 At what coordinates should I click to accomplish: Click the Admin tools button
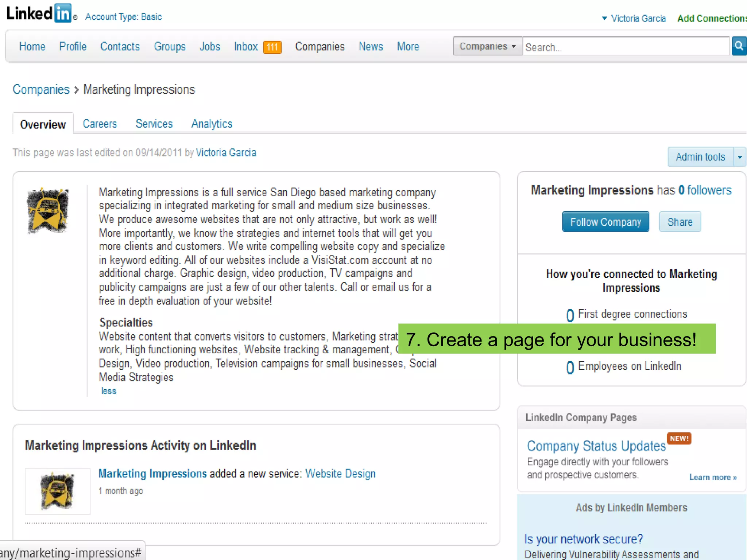701,157
